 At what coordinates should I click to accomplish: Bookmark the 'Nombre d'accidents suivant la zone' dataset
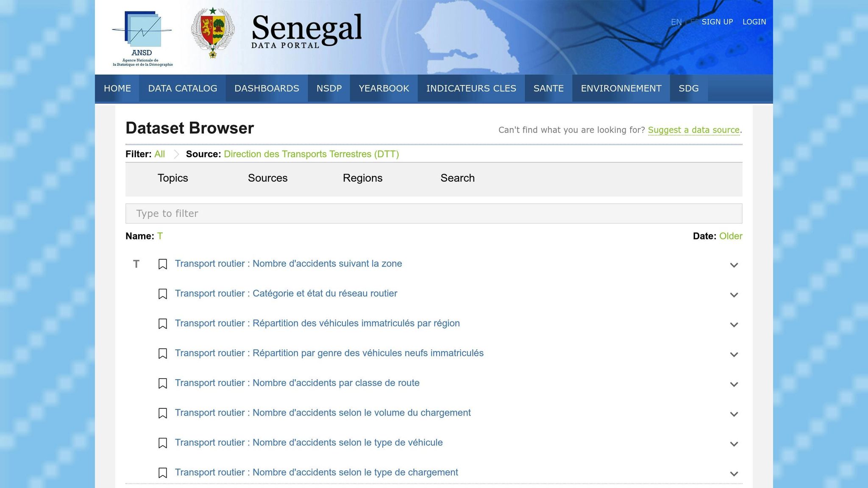point(162,264)
